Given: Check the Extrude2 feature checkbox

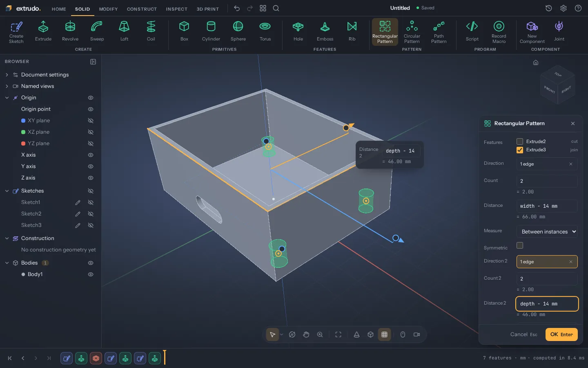Looking at the screenshot, I should click(520, 141).
